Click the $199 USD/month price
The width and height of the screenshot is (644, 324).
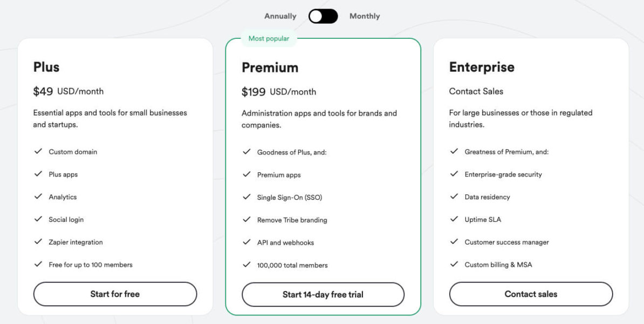click(279, 92)
